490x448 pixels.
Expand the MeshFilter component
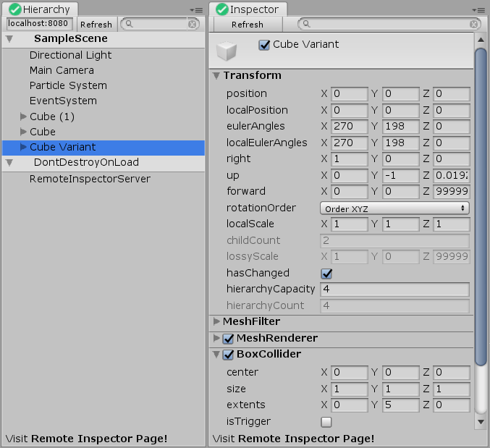(x=216, y=321)
